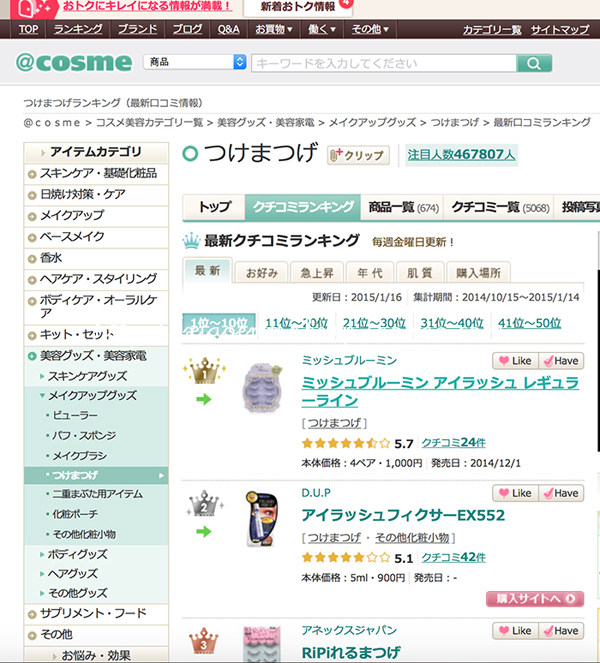
Task: Show ranks 31位〜40位
Action: tap(452, 323)
